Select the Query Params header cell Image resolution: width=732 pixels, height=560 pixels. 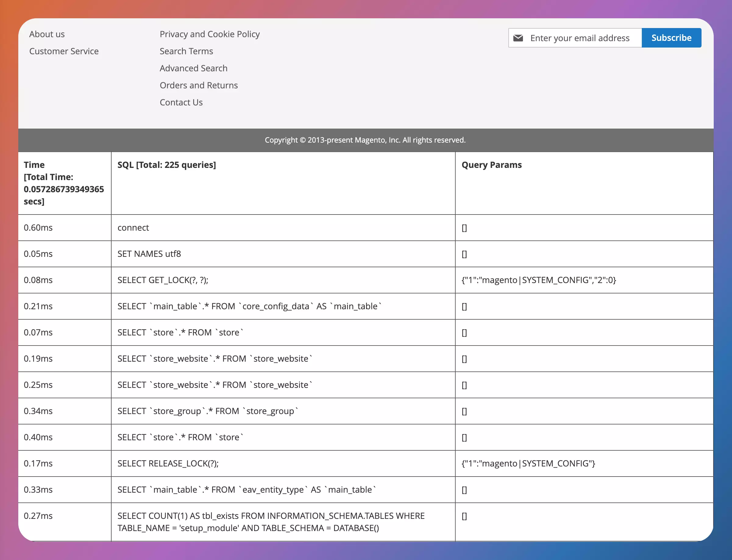coord(584,183)
